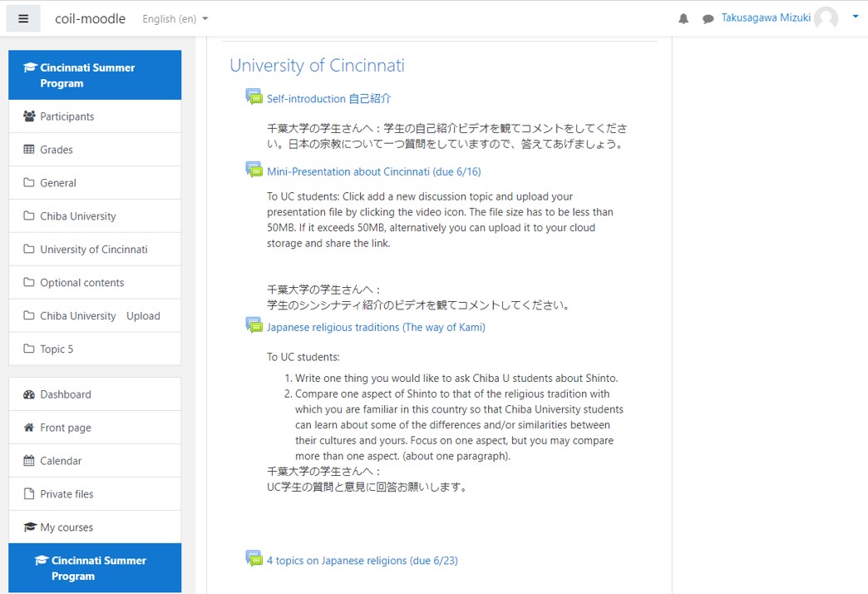Screen dimensions: 868x594
Task: Open Grades in the sidebar
Action: point(95,150)
